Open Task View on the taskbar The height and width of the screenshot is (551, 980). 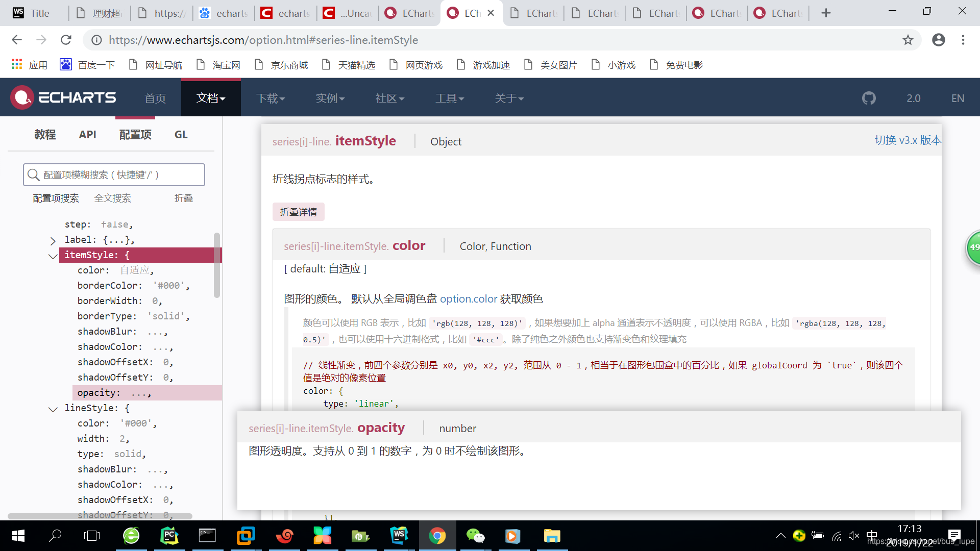(92, 536)
